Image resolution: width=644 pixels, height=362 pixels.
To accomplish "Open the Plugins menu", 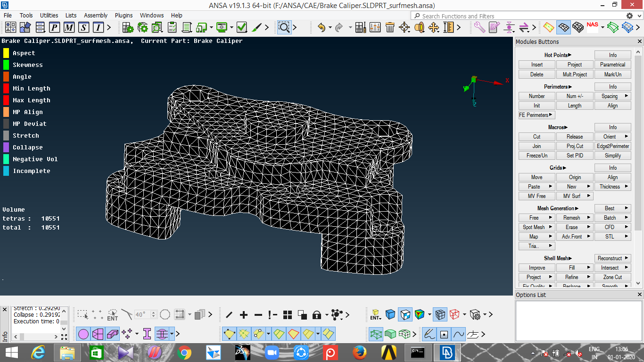I will coord(124,15).
